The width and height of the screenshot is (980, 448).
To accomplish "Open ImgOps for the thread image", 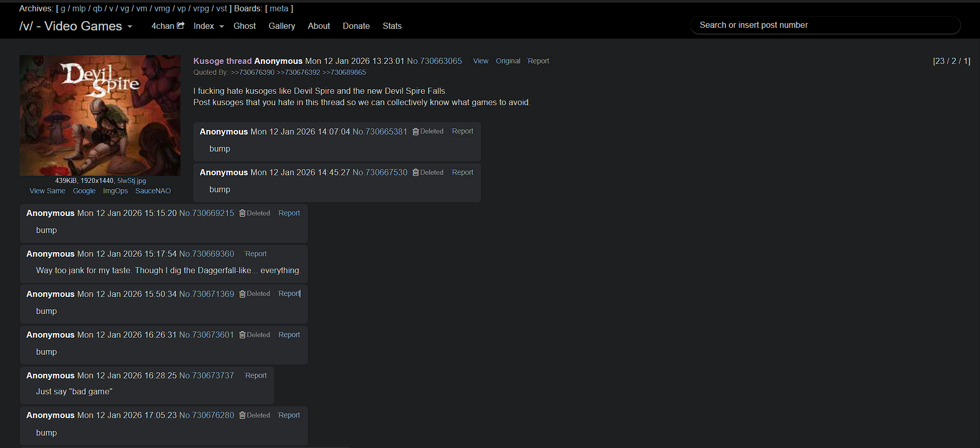I will tap(115, 191).
